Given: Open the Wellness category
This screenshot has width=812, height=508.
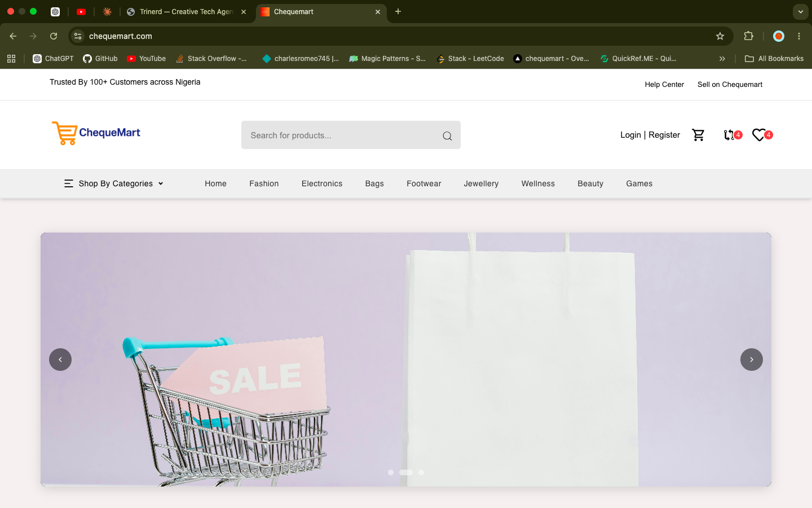Looking at the screenshot, I should [538, 183].
